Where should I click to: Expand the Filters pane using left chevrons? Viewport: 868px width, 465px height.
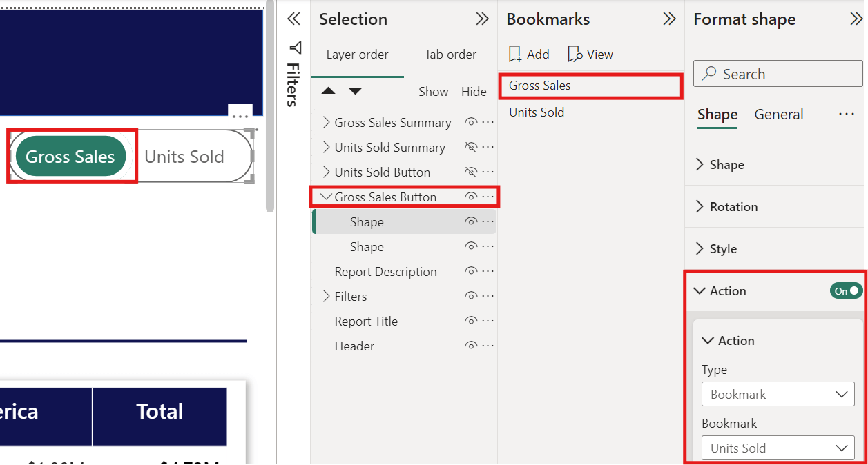(293, 19)
